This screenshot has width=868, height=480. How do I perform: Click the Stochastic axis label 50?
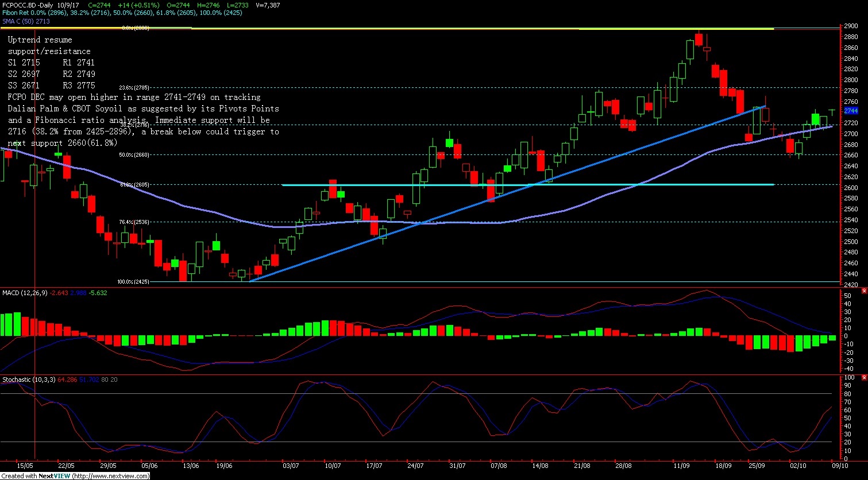coord(848,417)
